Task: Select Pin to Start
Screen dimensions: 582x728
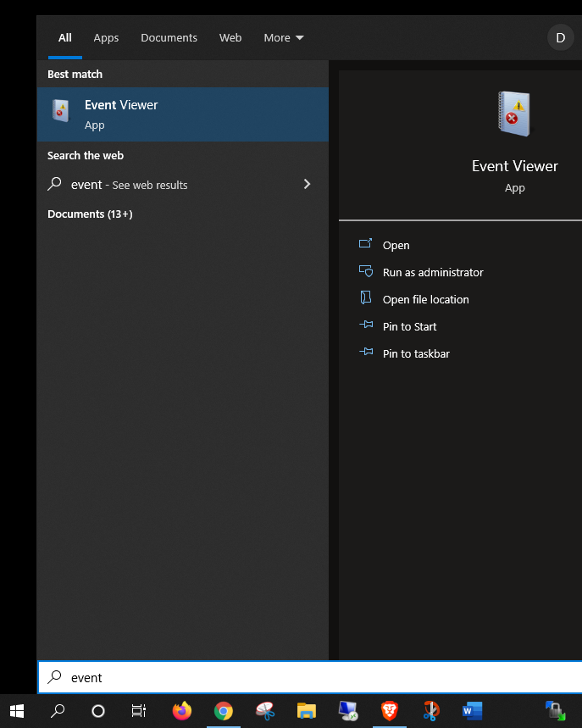Action: click(409, 326)
